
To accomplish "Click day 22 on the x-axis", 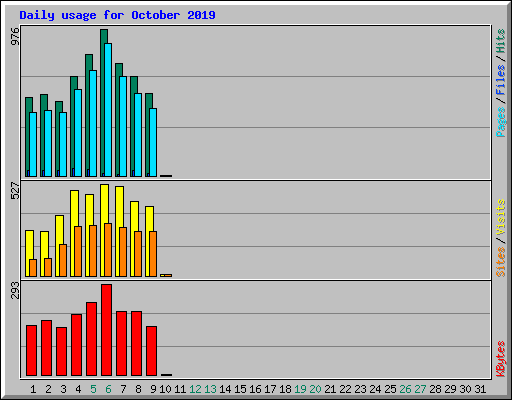I will (x=345, y=389).
